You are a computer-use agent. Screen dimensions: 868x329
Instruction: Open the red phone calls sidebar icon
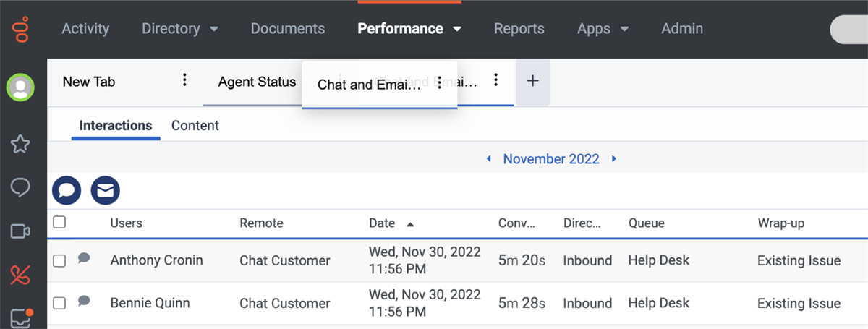(20, 275)
